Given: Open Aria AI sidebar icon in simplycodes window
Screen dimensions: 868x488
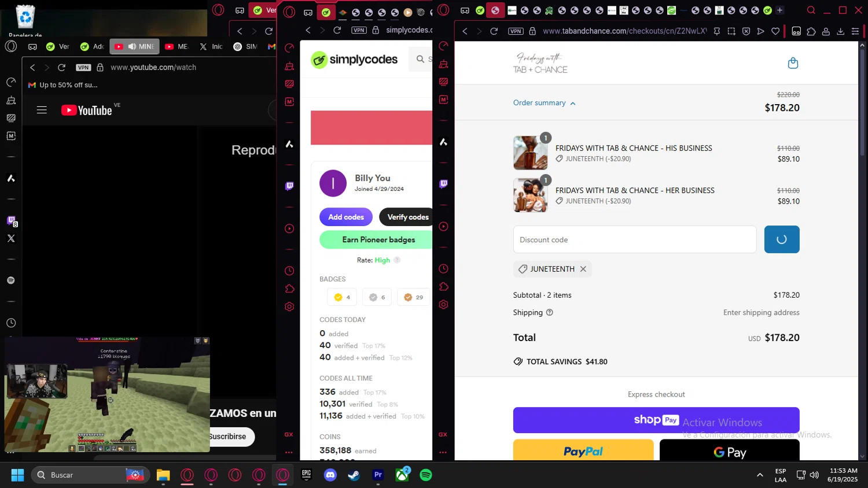Looking at the screenshot, I should pyautogui.click(x=289, y=144).
